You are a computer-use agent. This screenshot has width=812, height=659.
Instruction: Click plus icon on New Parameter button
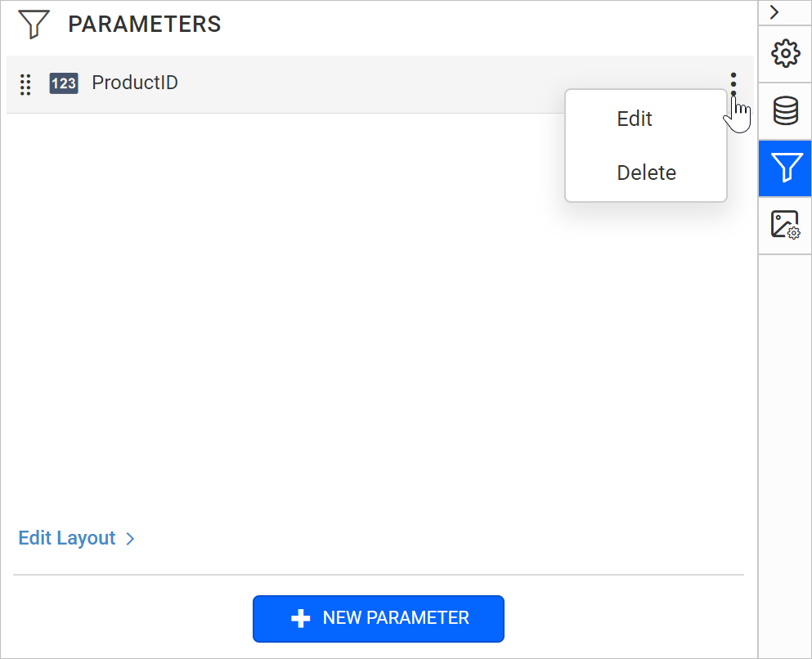[x=301, y=619]
